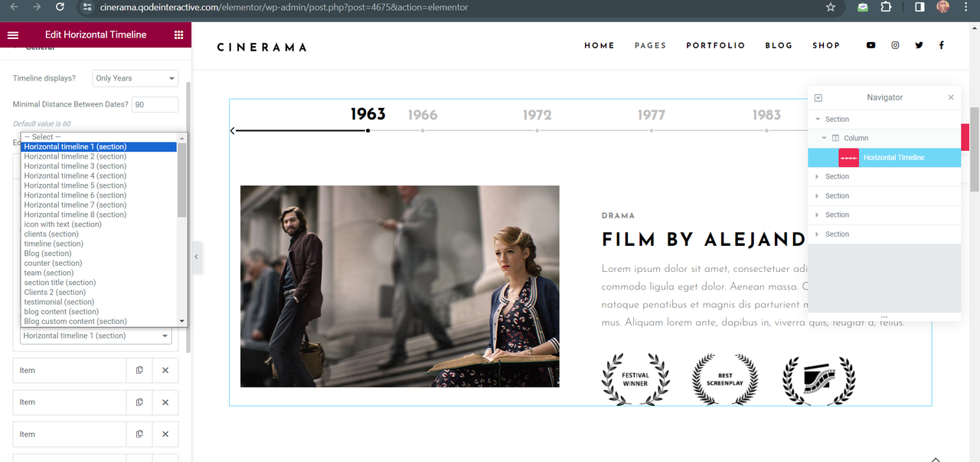Duplicate the second Item row

(139, 402)
